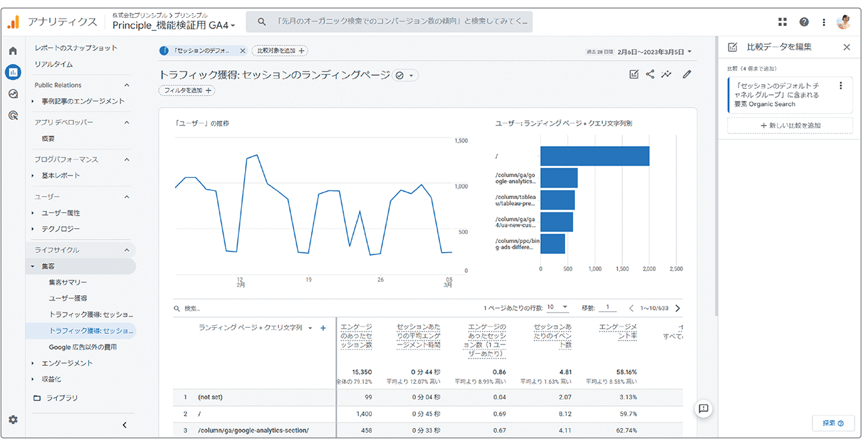868x446 pixels.
Task: Open the header three-dot menu
Action: 825,22
